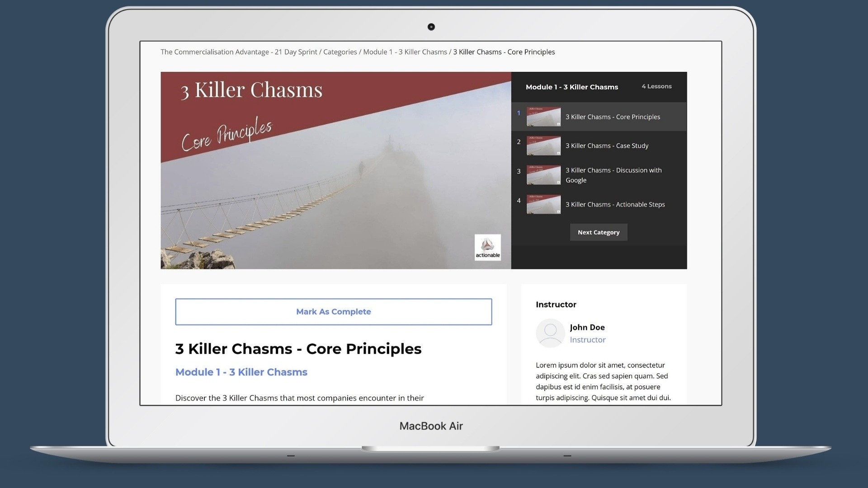Image resolution: width=868 pixels, height=488 pixels.
Task: Open Actionable Steps lesson thumbnail
Action: [543, 204]
